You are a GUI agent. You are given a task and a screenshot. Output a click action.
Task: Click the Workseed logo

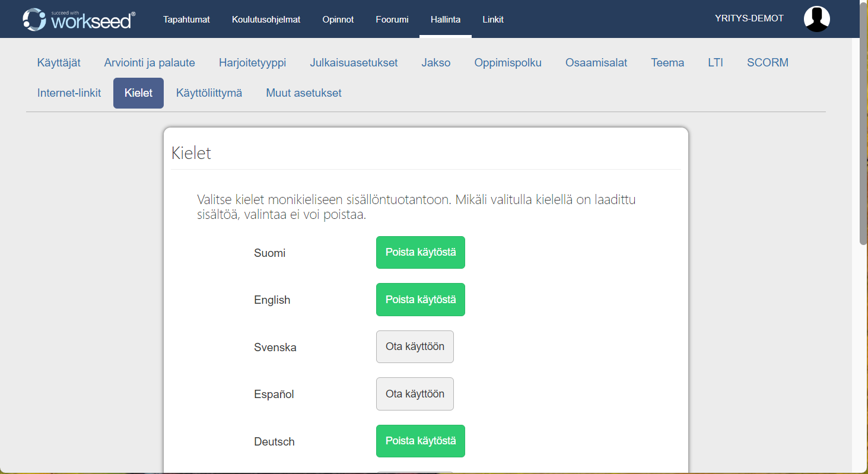pyautogui.click(x=79, y=20)
